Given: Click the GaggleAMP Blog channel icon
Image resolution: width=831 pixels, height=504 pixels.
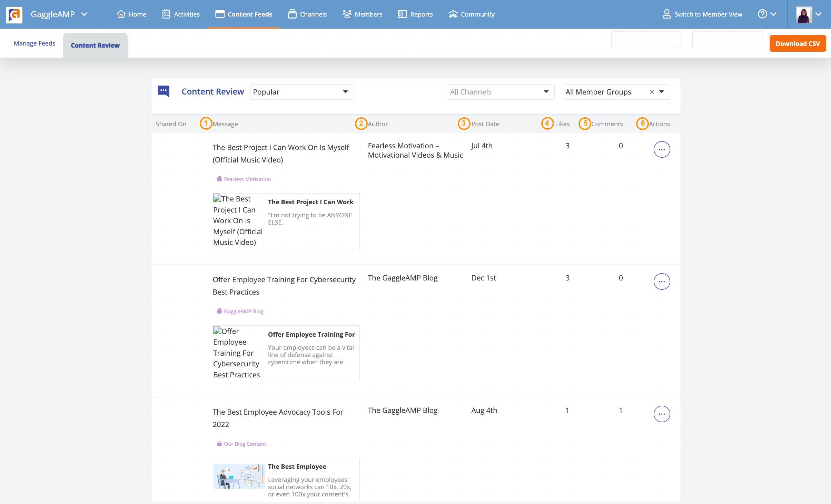Looking at the screenshot, I should click(219, 311).
